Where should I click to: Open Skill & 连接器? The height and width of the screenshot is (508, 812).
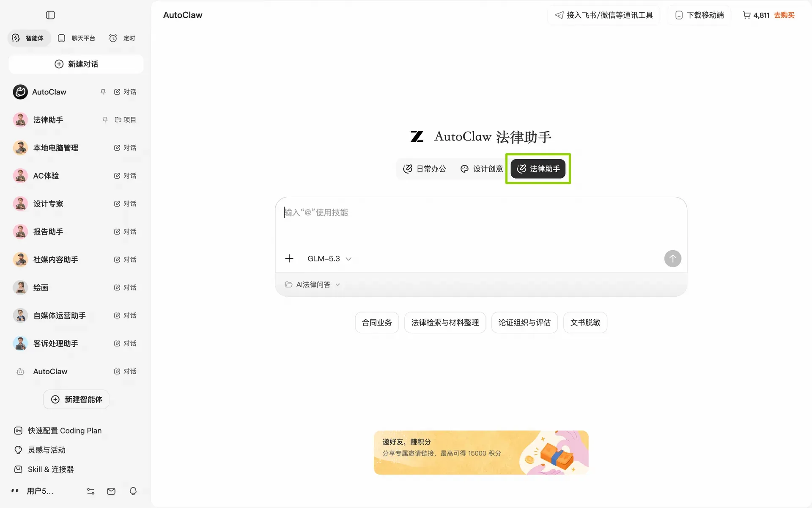pos(44,469)
